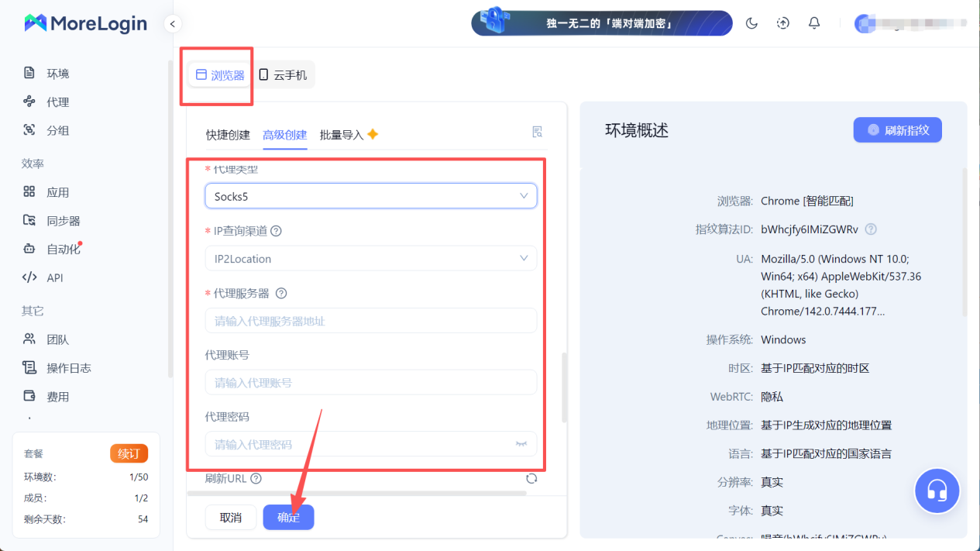Switch to the 云手机 tab
Viewport: 980px width, 551px height.
click(x=284, y=74)
